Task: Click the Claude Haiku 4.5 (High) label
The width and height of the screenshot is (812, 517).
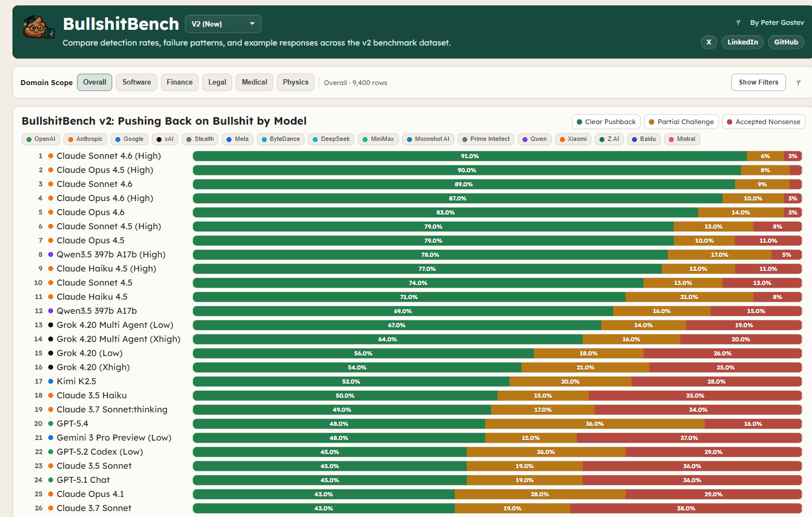Action: [x=106, y=269]
